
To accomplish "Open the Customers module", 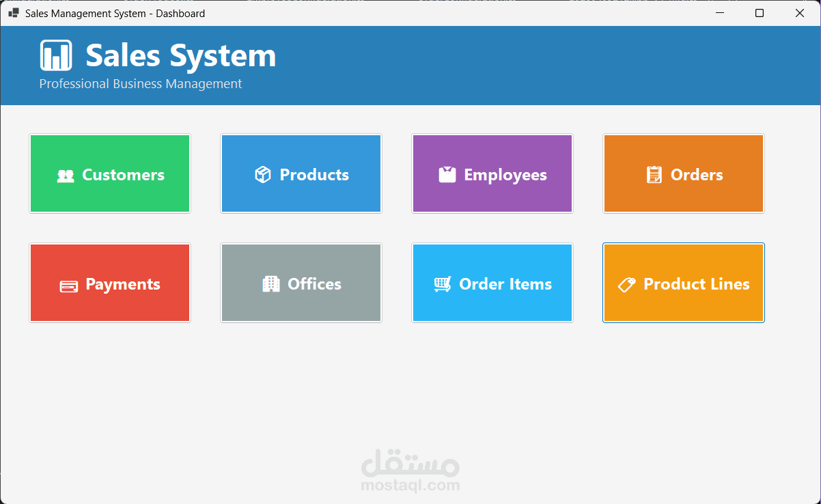I will (109, 173).
